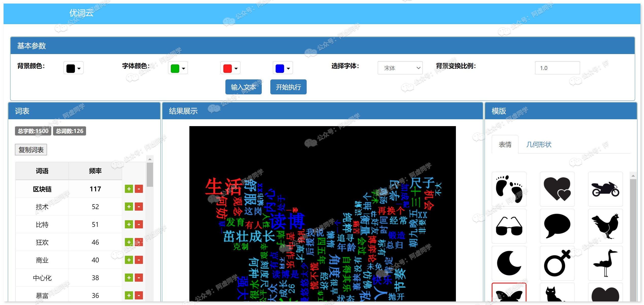Pick the motorcycle shape template
This screenshot has height=305, width=644.
605,189
